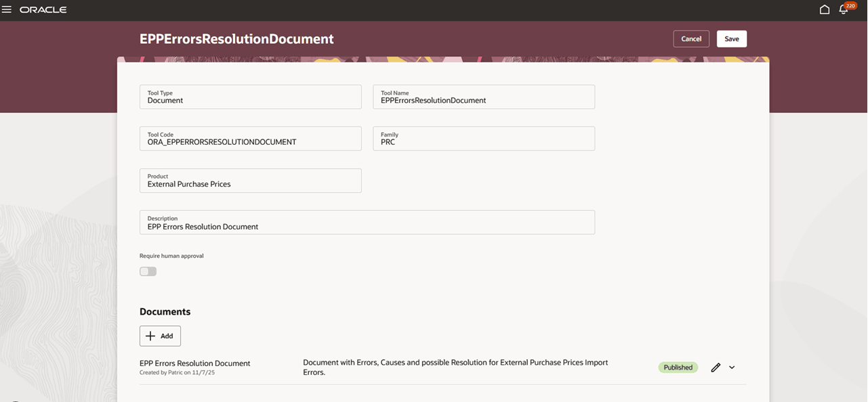Viewport: 868px width, 402px height.
Task: Cancel editing the tool
Action: 690,39
